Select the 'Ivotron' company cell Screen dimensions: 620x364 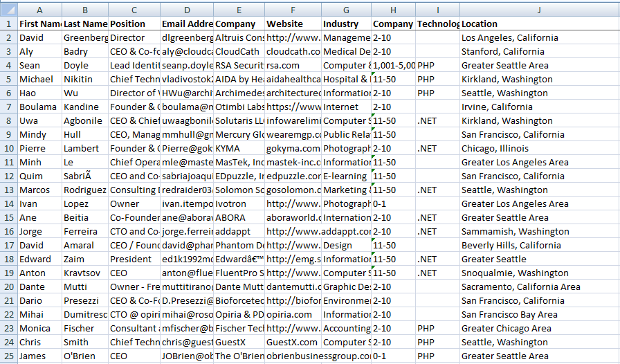pos(239,203)
